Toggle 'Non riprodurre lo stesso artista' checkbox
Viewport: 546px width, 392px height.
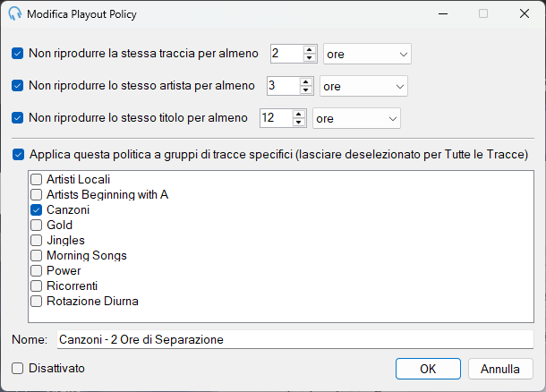tap(17, 86)
